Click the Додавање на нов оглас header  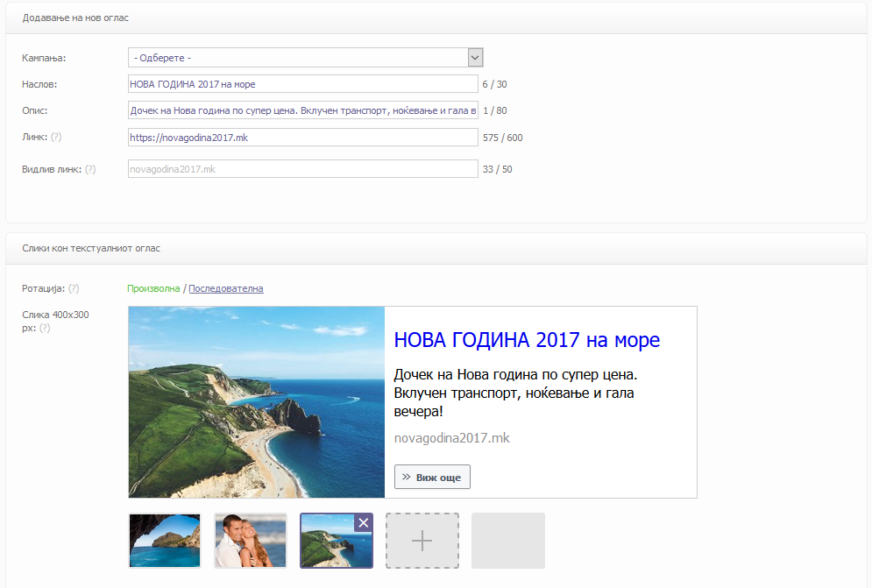pos(75,18)
